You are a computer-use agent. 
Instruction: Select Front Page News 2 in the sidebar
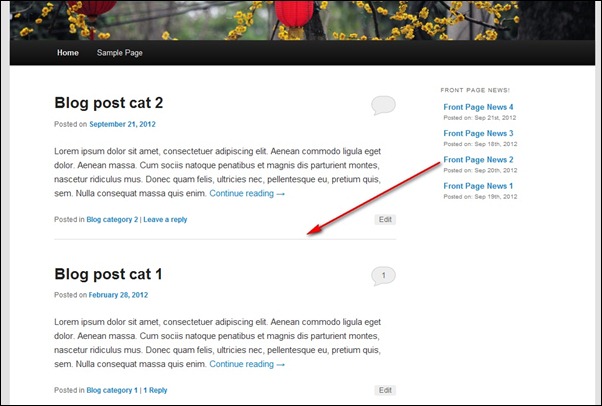tap(478, 160)
